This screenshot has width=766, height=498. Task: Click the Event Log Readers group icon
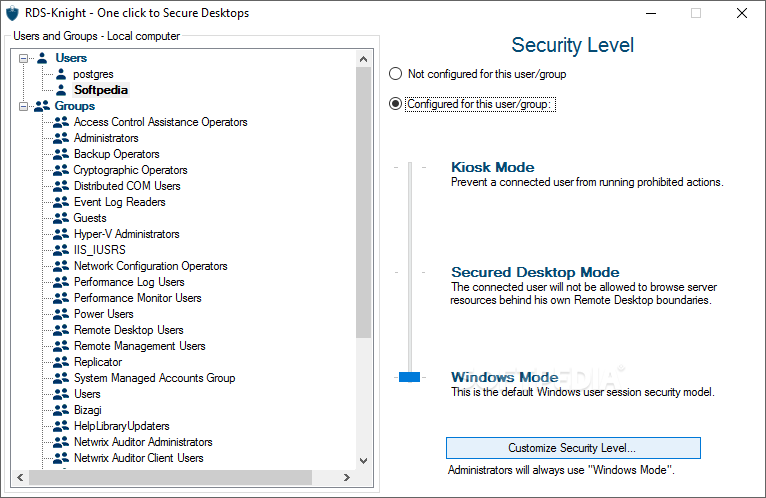(61, 202)
